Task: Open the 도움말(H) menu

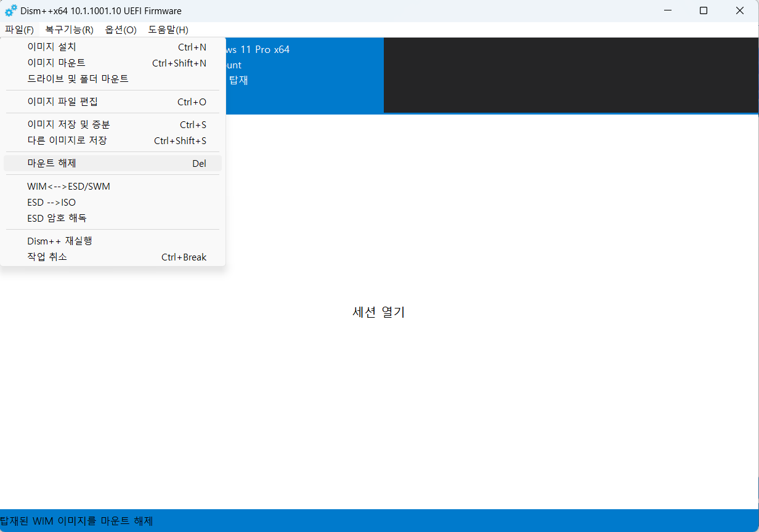Action: [168, 30]
